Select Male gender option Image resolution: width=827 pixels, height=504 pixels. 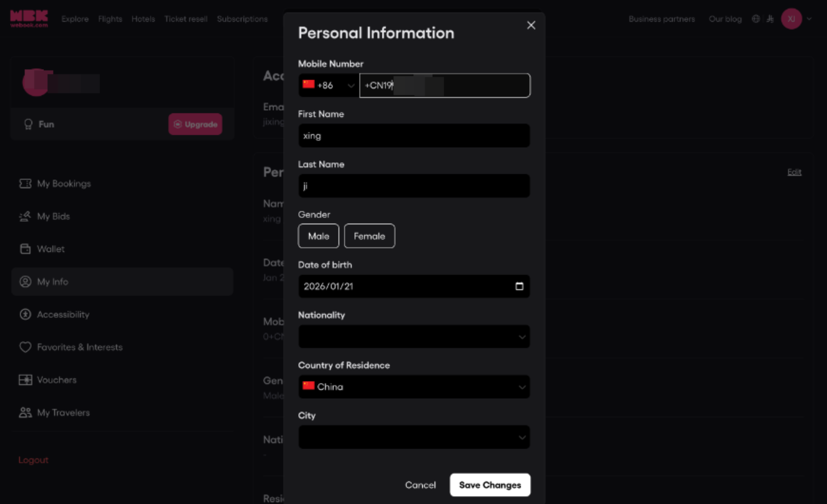click(x=318, y=236)
